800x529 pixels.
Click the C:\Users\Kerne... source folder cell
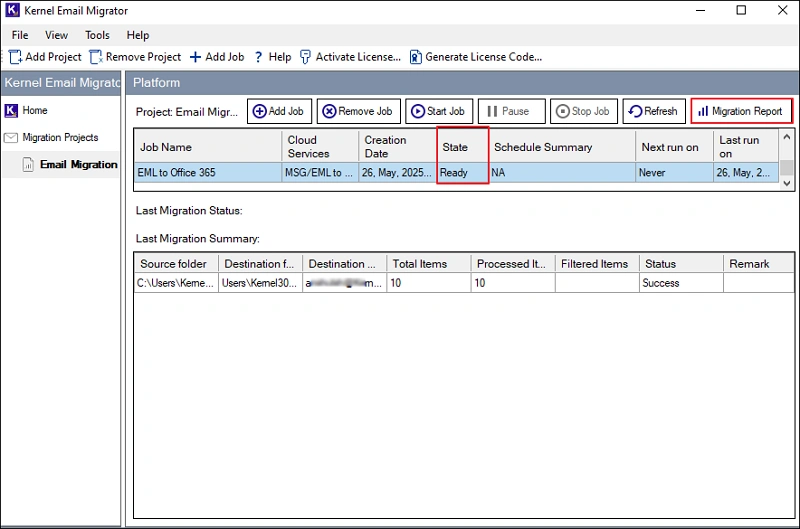177,283
